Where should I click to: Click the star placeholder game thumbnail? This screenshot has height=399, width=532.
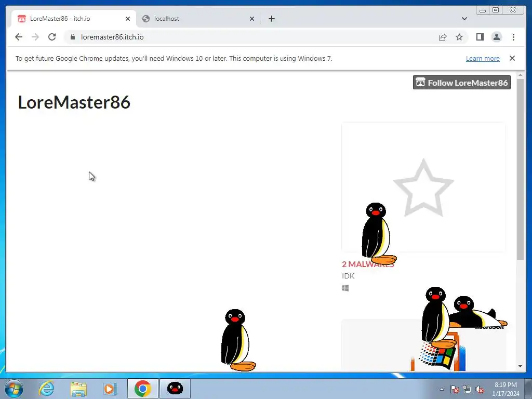423,187
